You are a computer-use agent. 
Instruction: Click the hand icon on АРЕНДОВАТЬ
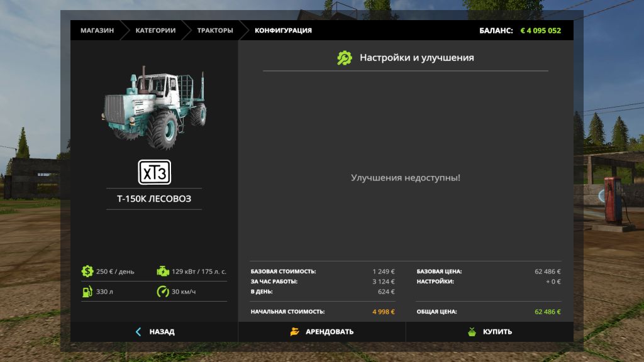[294, 331]
